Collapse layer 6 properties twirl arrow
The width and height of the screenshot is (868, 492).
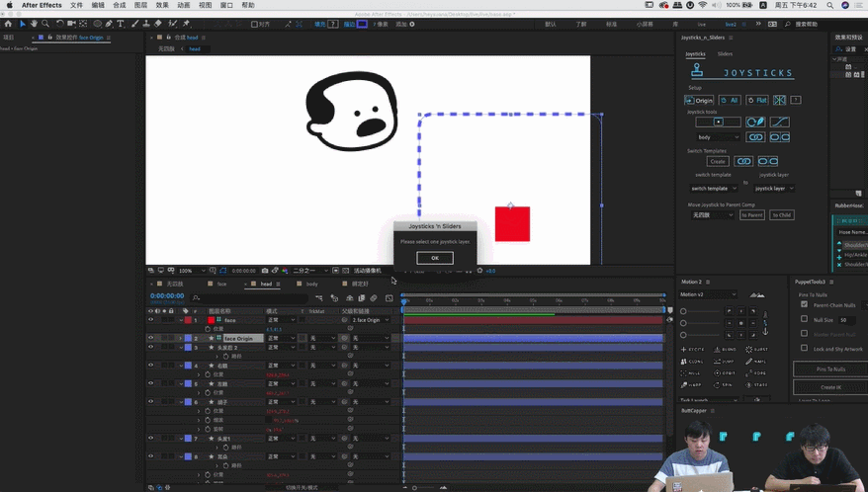click(x=181, y=402)
